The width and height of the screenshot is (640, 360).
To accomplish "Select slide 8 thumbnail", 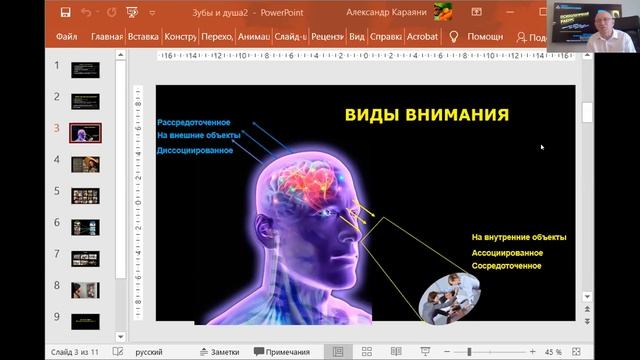I will (85, 290).
